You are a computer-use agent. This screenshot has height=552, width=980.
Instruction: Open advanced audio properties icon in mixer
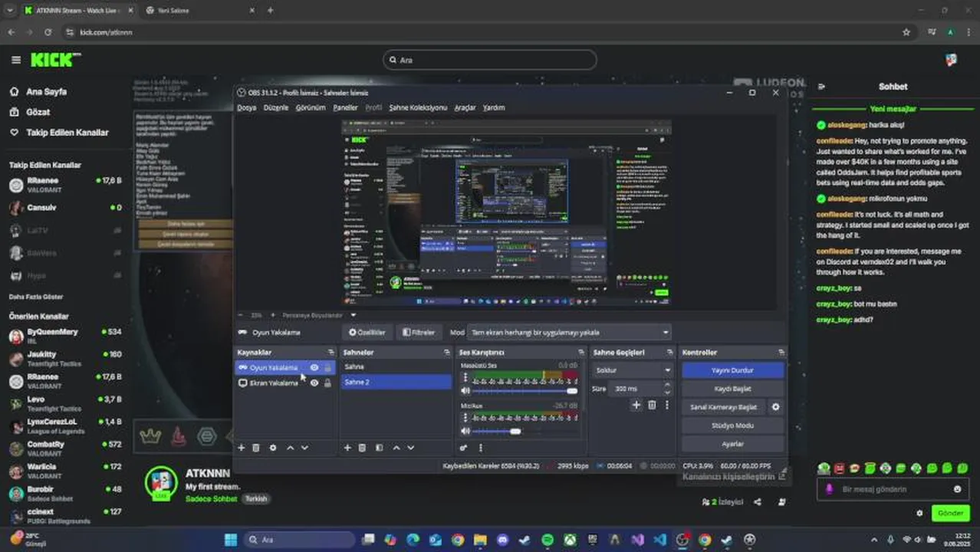click(464, 448)
